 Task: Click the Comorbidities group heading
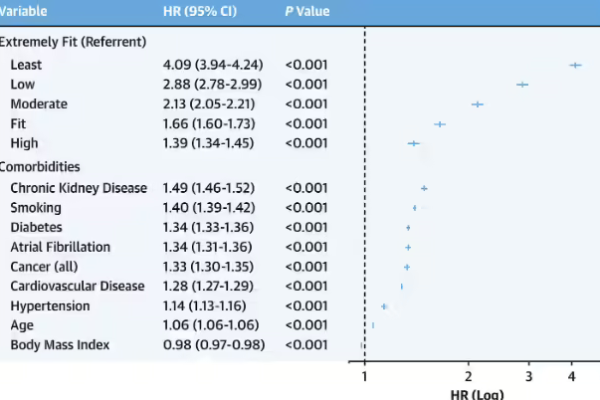click(x=39, y=167)
